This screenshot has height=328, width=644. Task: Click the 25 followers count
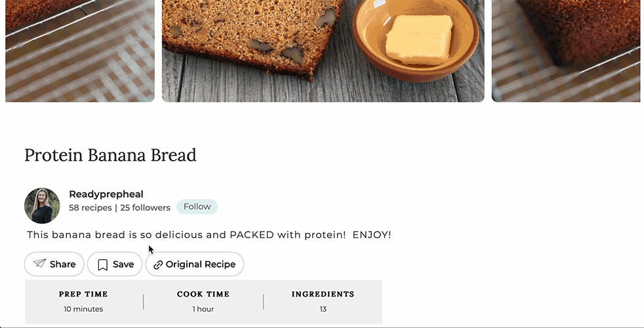(x=145, y=208)
